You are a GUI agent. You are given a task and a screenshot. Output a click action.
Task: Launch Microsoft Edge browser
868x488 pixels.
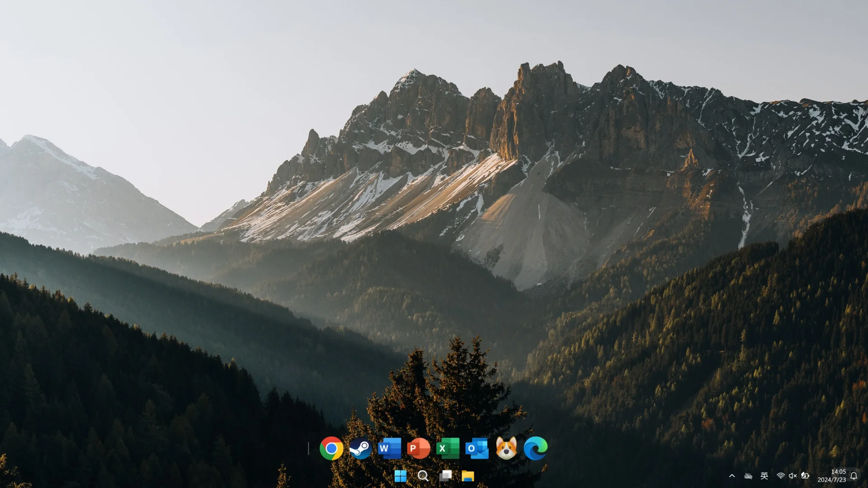coord(535,448)
